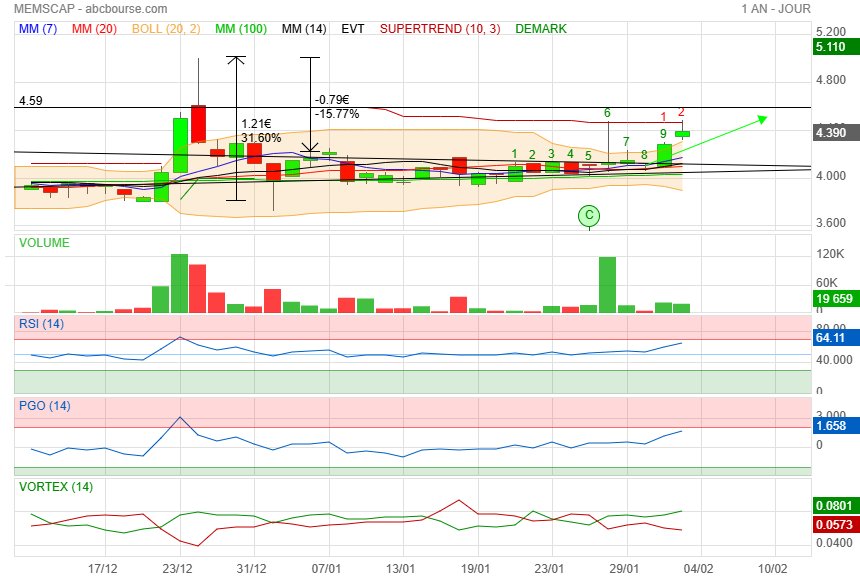This screenshot has width=860, height=579.
Task: Click the green circled C event marker
Action: [x=589, y=215]
